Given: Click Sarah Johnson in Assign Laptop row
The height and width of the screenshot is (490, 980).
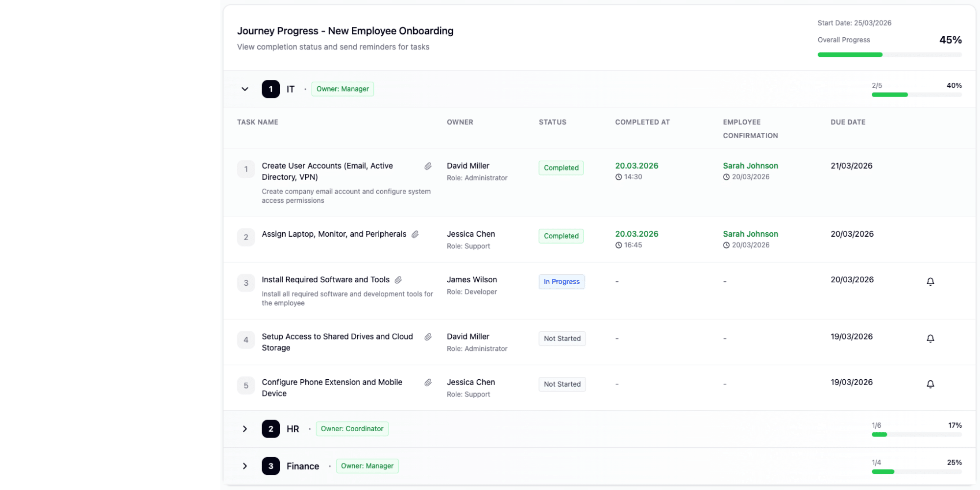Looking at the screenshot, I should (750, 234).
